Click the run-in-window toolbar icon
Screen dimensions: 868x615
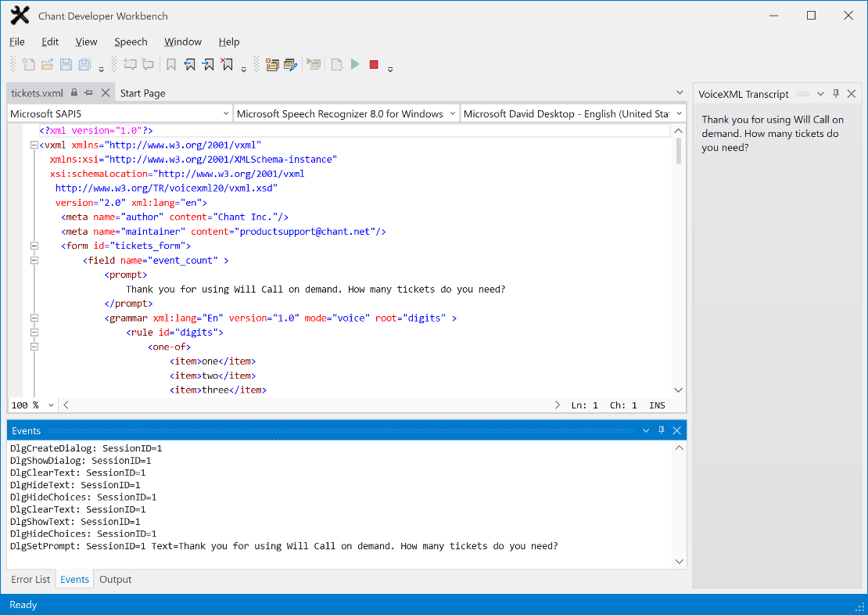point(314,65)
